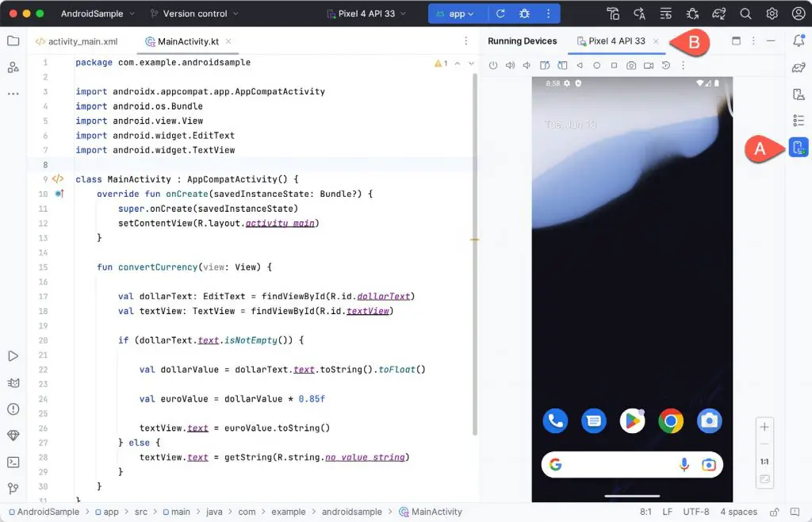Viewport: 812px width, 522px height.
Task: Open the Device Manager panel
Action: coord(799,147)
